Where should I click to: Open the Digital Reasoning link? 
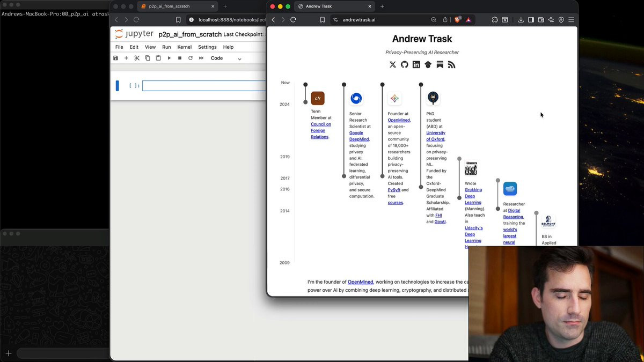click(x=514, y=213)
